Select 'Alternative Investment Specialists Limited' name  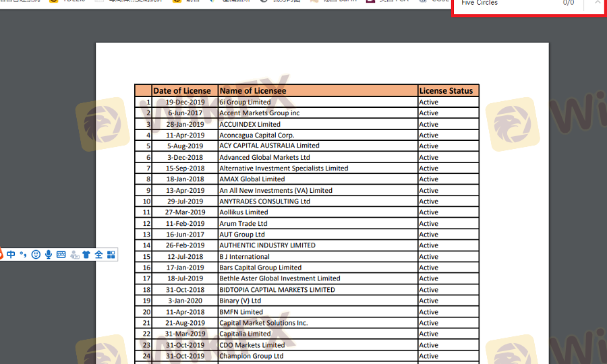284,169
